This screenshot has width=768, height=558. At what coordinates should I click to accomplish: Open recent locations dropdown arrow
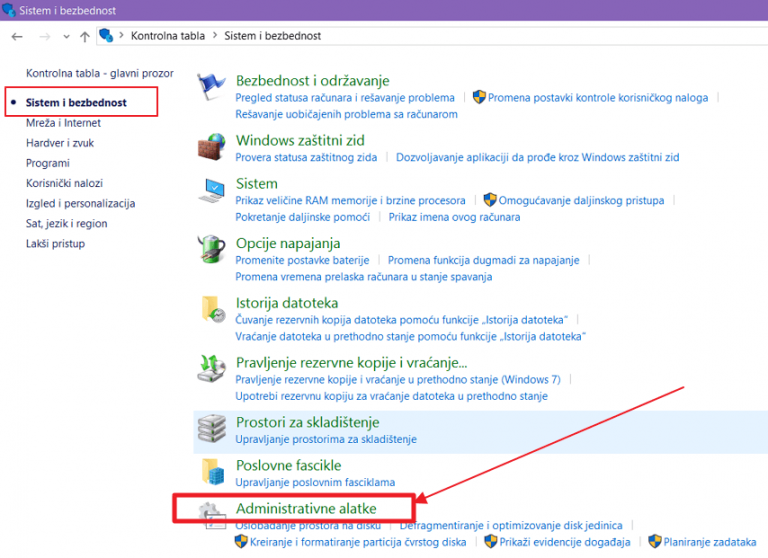click(67, 37)
